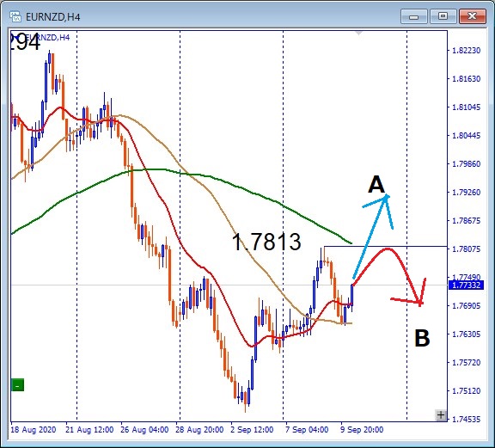Click the 21 Aug 12:00 time label
495x448 pixels.
[x=89, y=430]
